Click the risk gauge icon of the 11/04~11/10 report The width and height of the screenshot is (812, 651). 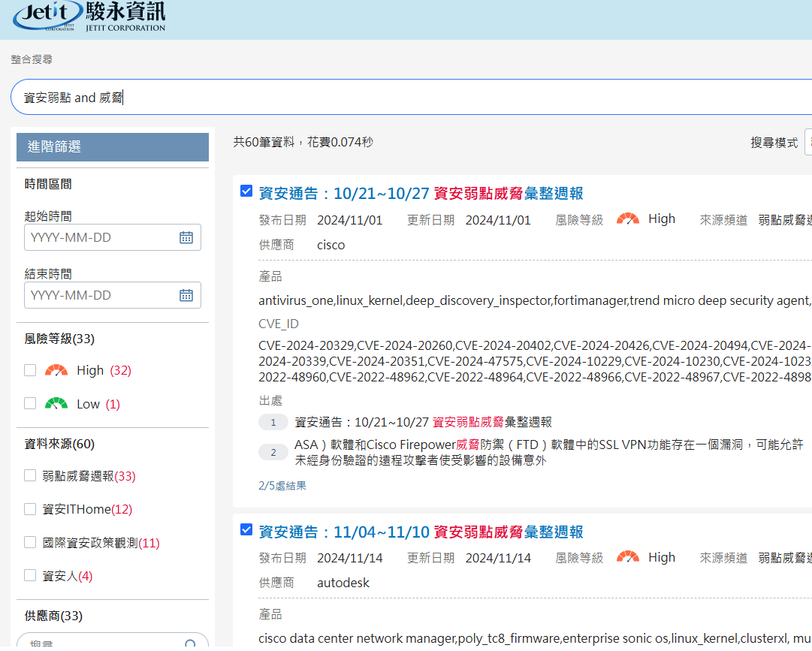pos(628,557)
